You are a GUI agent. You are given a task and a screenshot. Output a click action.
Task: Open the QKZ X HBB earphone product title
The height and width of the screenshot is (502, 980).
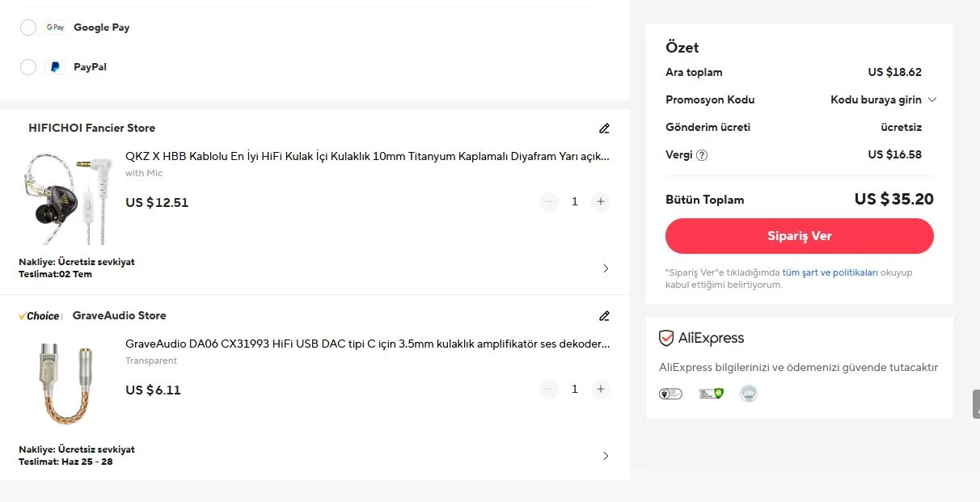coord(367,156)
